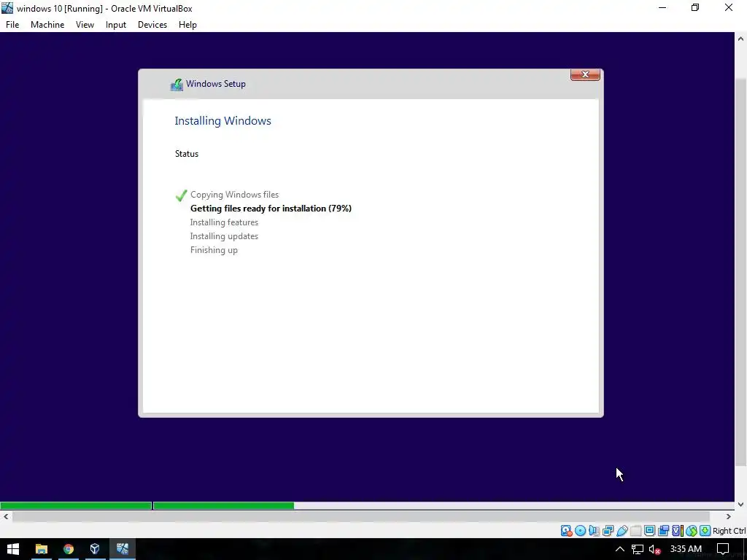Click the Installing updates step
This screenshot has height=560, width=747.
[224, 236]
